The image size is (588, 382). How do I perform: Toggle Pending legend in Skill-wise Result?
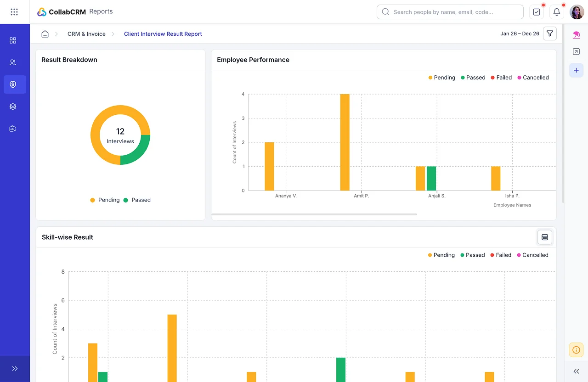click(441, 255)
